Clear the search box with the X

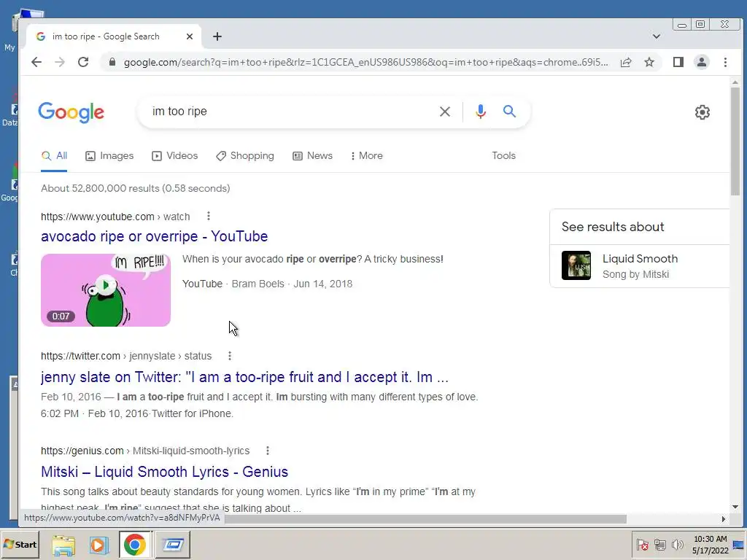click(x=444, y=112)
